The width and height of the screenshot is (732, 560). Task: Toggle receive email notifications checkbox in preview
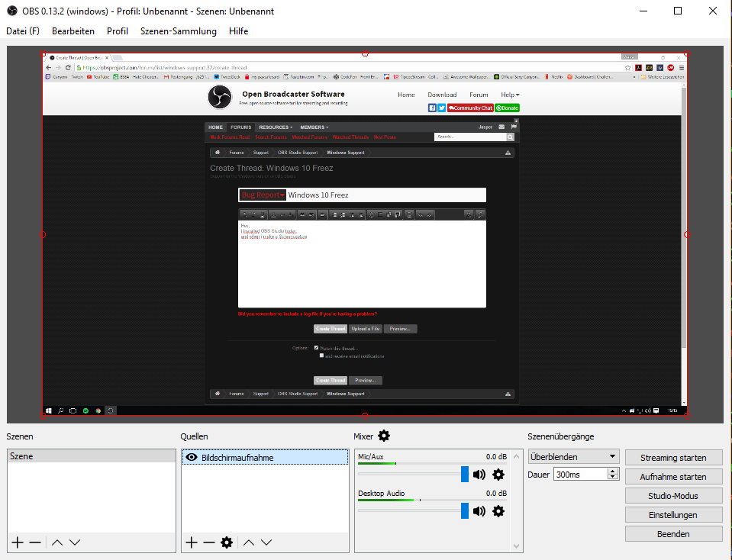tap(321, 356)
